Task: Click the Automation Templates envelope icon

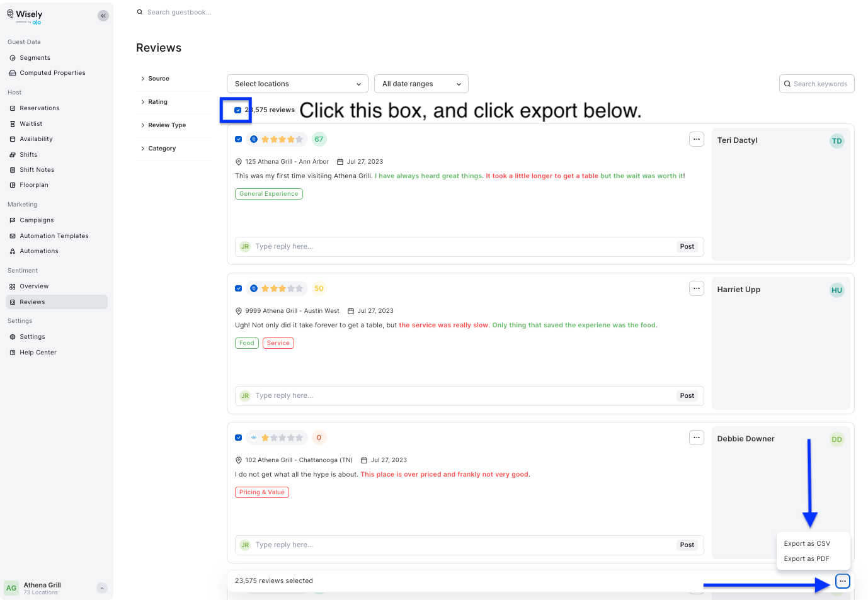Action: click(x=13, y=236)
